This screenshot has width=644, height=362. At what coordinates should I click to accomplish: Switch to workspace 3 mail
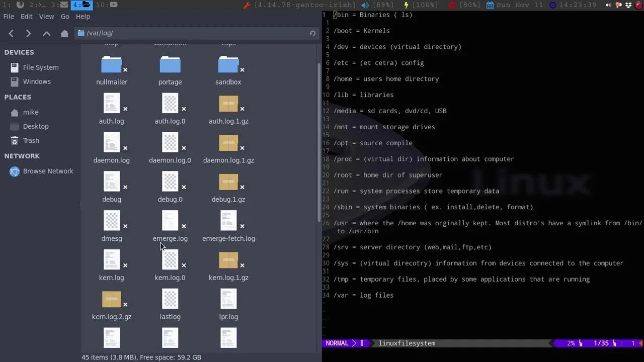pos(59,5)
